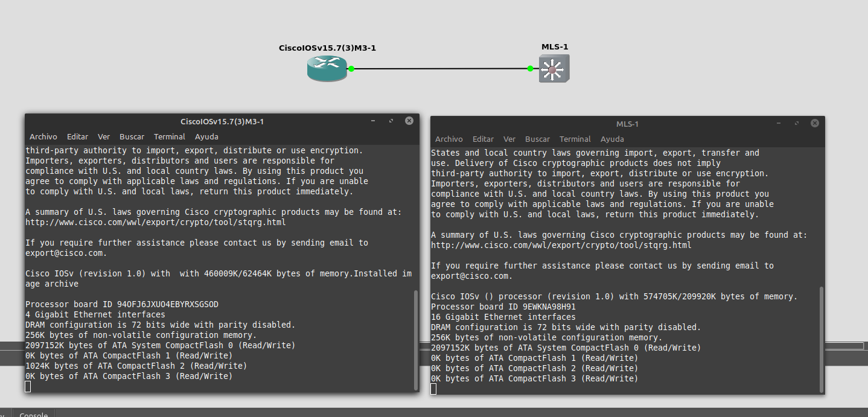Viewport: 868px width, 417px height.
Task: Click the line 'Processor board ID 9EWKNA98H91'
Action: [x=503, y=307]
